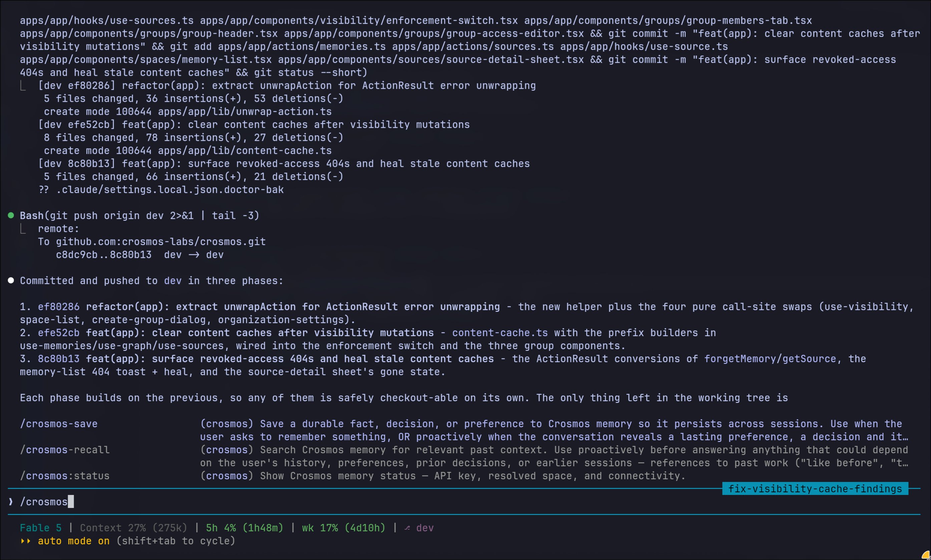The height and width of the screenshot is (560, 931).
Task: Click 'wk 17% (4d10h)' usage entry
Action: tap(344, 528)
